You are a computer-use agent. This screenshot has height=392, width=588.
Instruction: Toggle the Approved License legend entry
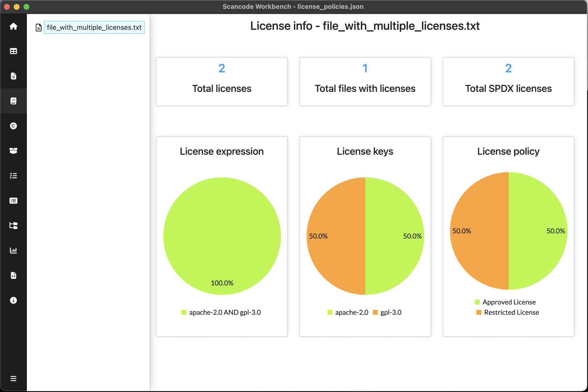click(505, 302)
